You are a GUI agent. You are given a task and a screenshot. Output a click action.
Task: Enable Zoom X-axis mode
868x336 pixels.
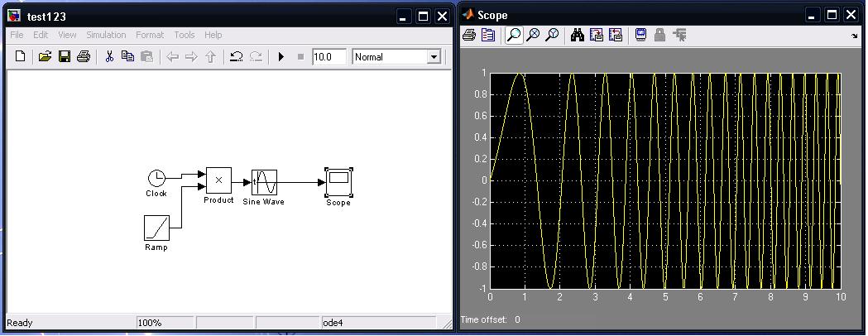coord(533,36)
